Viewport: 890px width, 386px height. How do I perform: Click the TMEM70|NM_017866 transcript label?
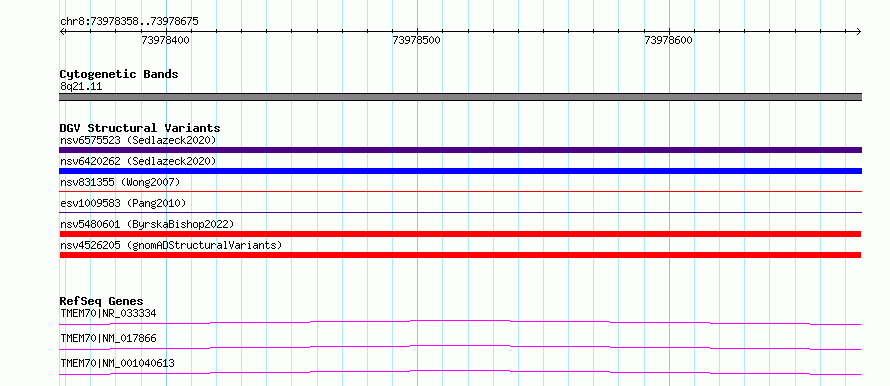pyautogui.click(x=108, y=339)
